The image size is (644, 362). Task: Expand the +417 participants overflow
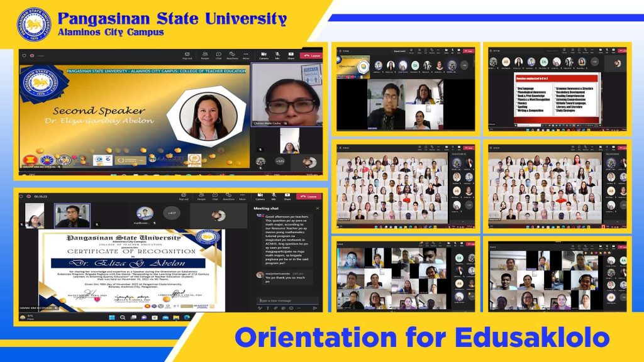click(x=172, y=213)
